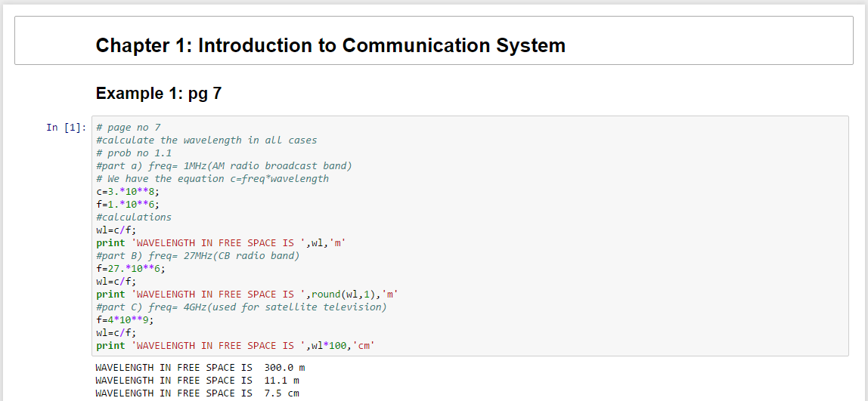The width and height of the screenshot is (868, 401).
Task: Place cursor on the 'f=27.*10**6;' line
Action: 131,269
